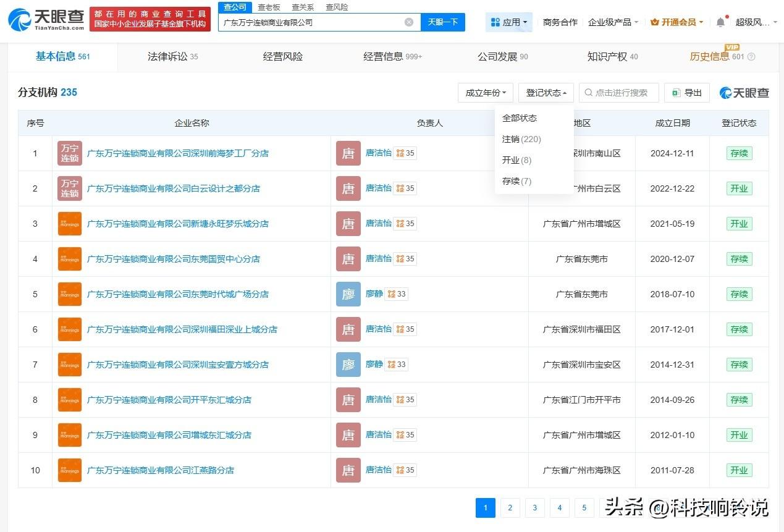The image size is (784, 532).
Task: Open relation badge 35 in row 3
Action: 405,224
